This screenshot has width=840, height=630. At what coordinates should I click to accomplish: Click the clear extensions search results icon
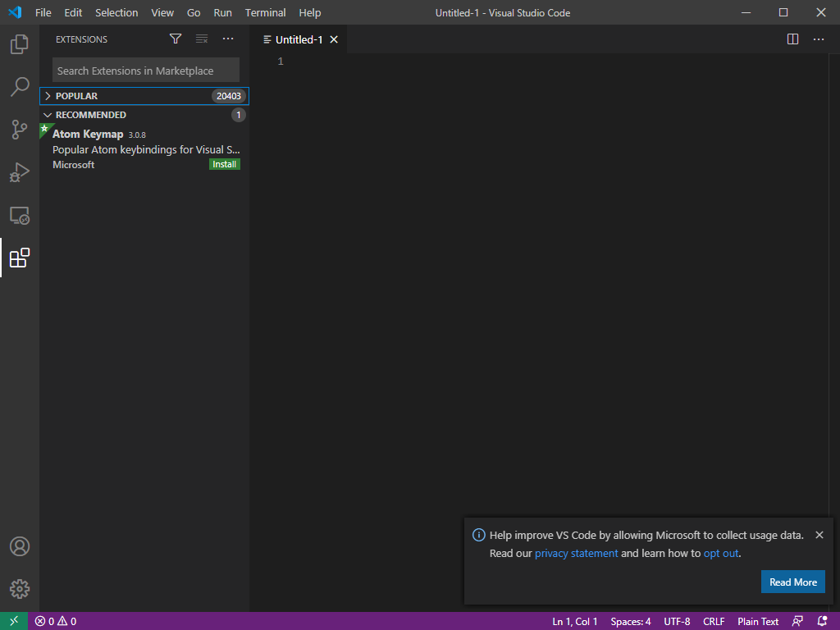202,39
